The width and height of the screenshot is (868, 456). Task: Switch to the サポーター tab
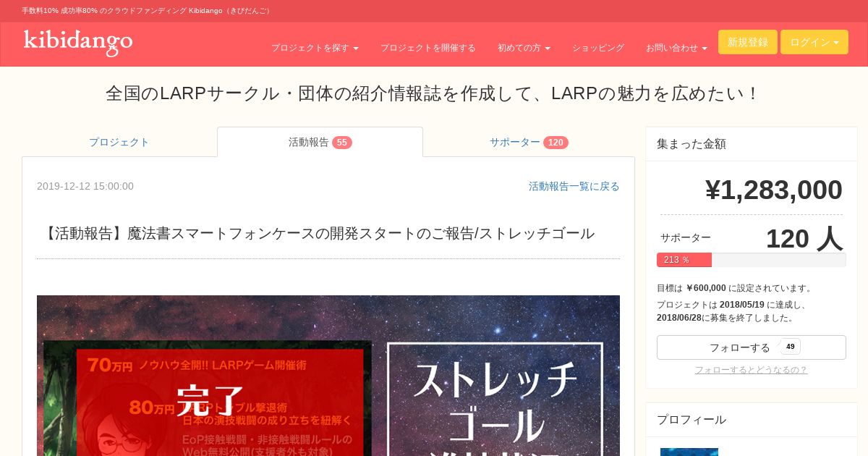click(529, 142)
